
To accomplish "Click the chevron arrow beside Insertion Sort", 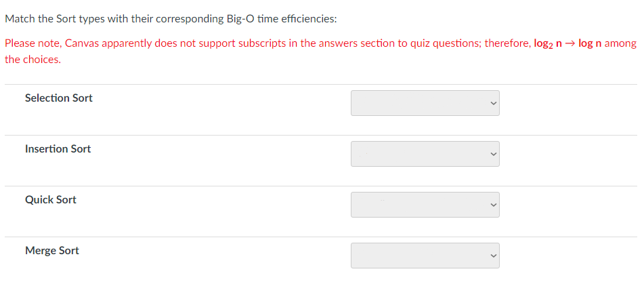I will click(493, 155).
